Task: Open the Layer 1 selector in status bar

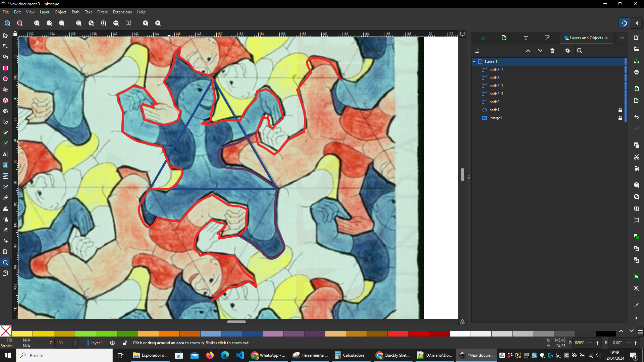Action: click(97, 343)
